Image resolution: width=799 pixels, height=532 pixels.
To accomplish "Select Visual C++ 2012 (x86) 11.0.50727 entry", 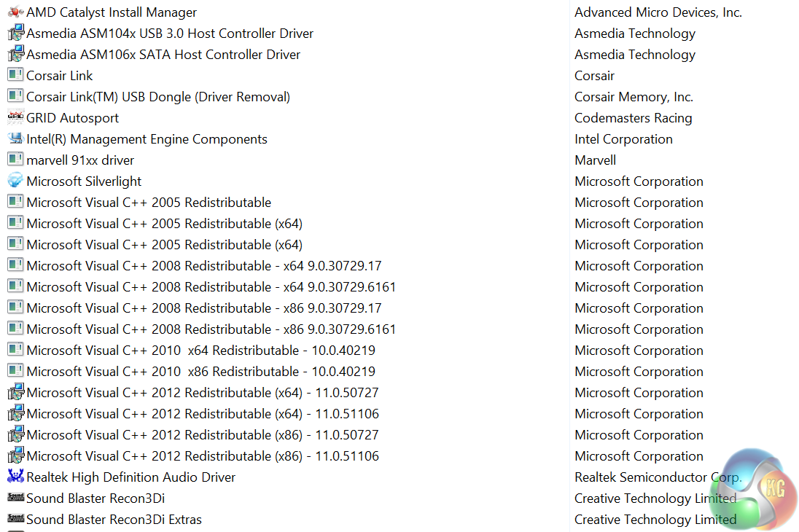I will pos(203,435).
